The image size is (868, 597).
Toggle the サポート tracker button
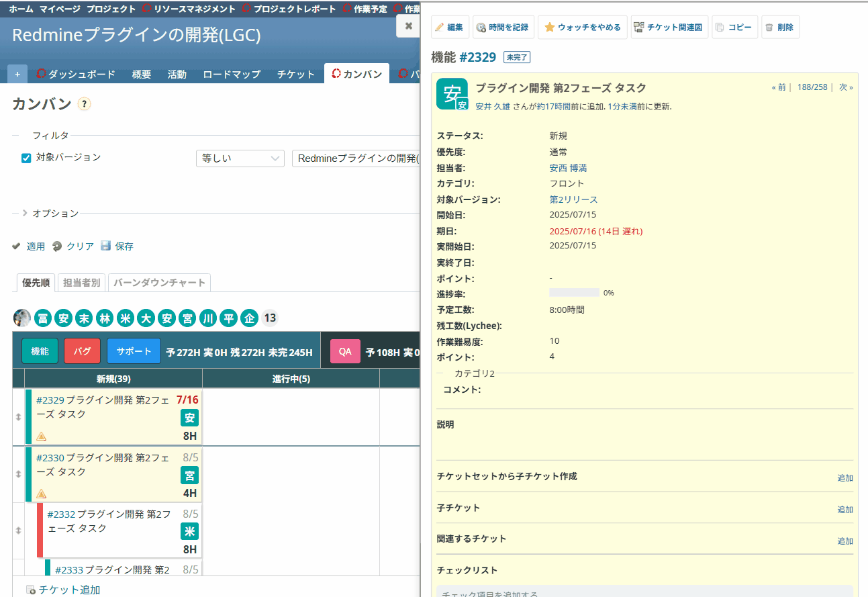[134, 351]
